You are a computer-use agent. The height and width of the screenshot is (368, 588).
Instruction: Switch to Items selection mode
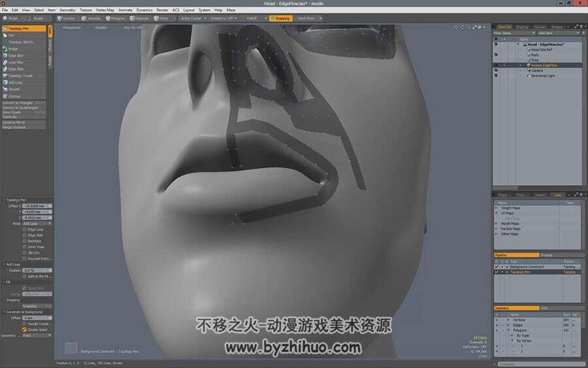pos(161,18)
